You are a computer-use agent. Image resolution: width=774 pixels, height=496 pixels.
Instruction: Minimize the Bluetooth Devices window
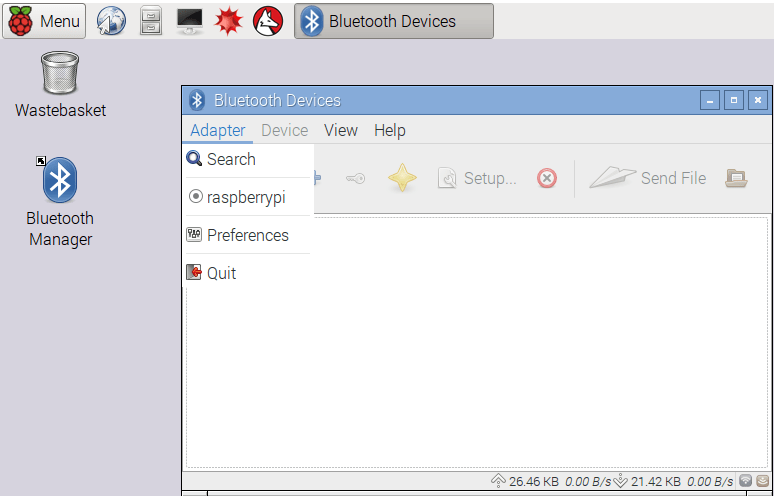(710, 100)
